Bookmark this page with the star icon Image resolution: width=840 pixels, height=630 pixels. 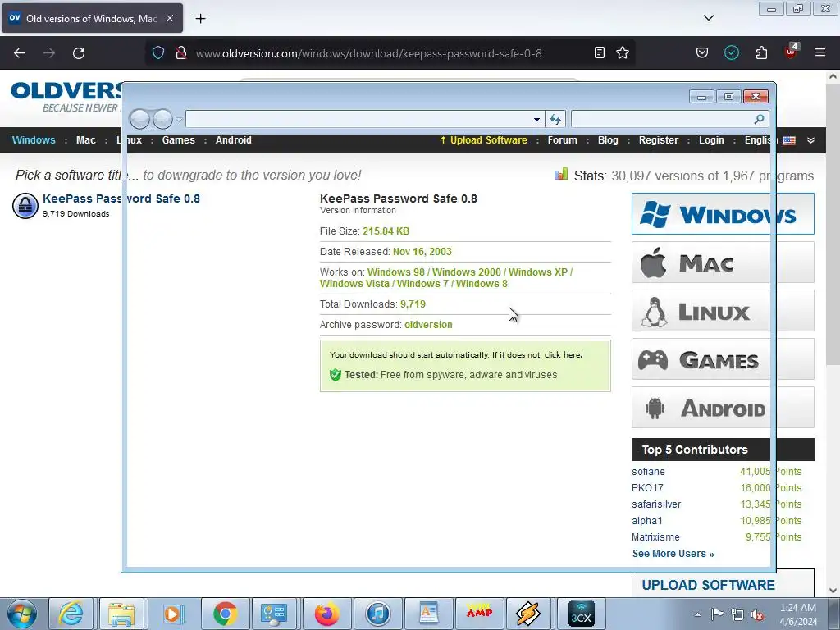click(x=623, y=52)
